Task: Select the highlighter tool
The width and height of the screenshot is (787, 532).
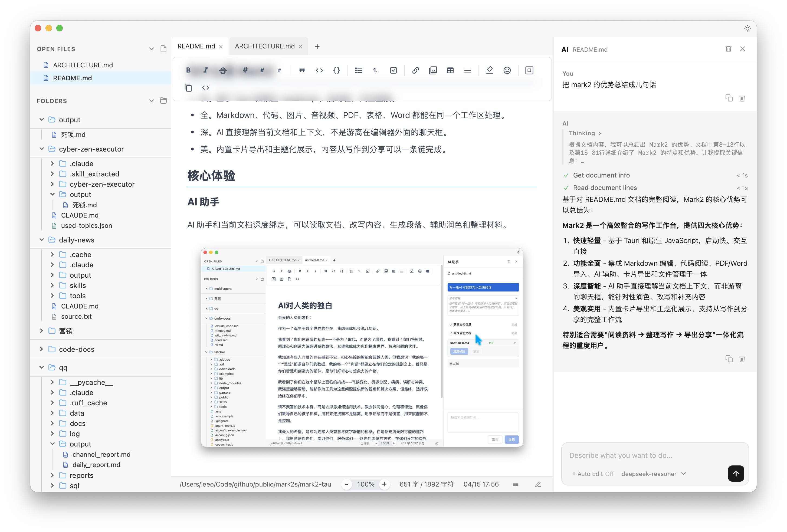Action: coord(490,70)
